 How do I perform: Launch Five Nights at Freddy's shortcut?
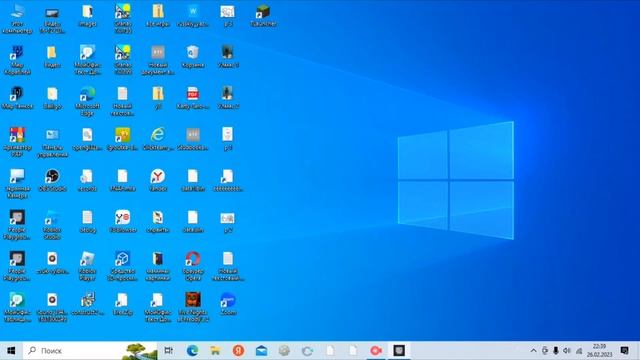coord(193,307)
